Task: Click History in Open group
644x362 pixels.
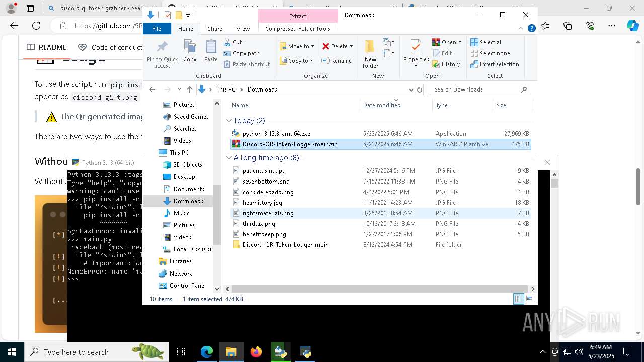Action: 446,64
